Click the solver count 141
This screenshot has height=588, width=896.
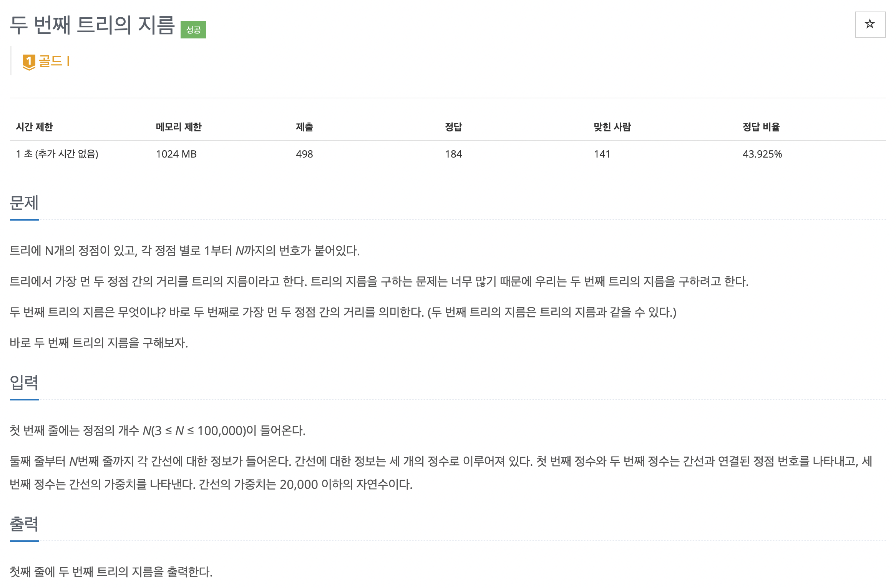pyautogui.click(x=602, y=154)
